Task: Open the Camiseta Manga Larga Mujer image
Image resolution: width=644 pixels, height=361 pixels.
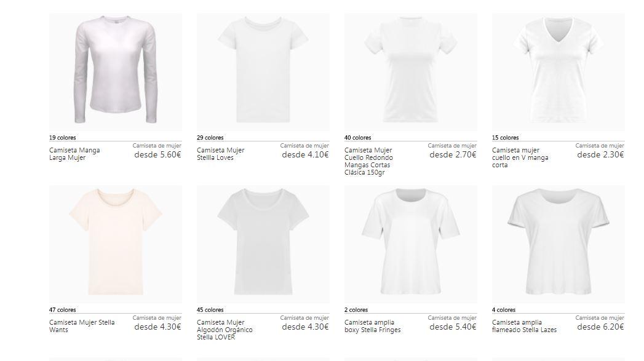Action: coord(116,72)
